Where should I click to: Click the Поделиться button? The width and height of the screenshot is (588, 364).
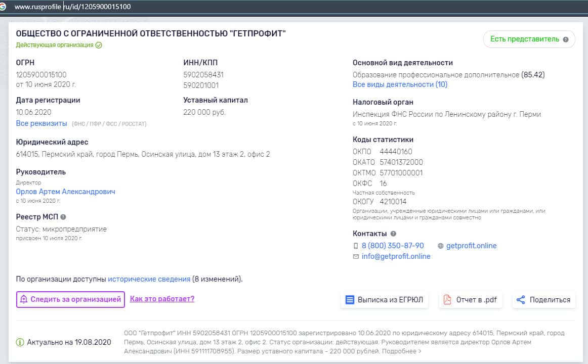coord(544,300)
